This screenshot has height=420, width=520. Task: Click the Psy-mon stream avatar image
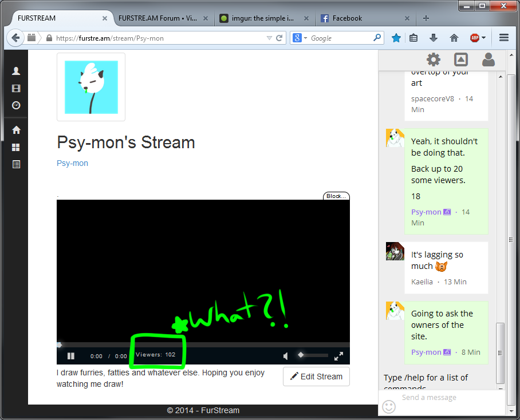coord(91,87)
